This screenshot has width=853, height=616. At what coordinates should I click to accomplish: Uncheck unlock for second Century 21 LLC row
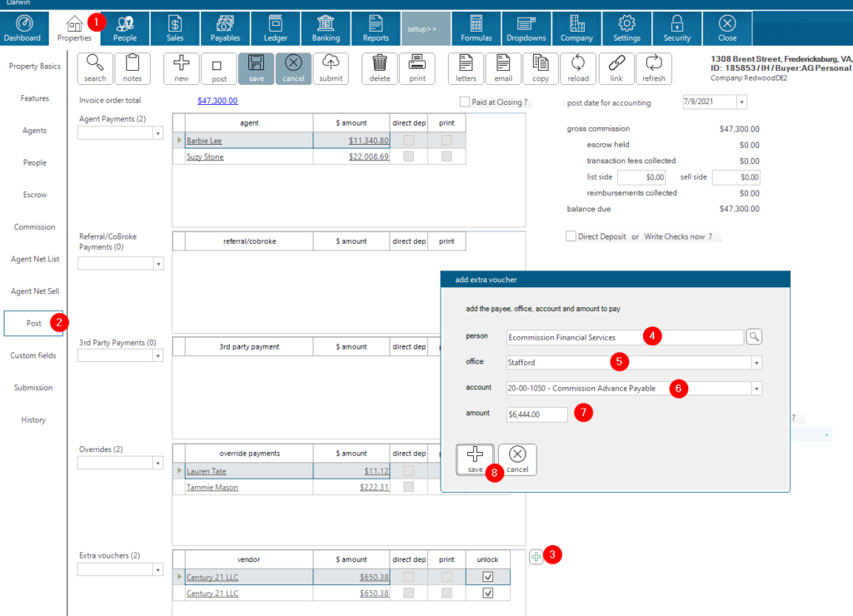(488, 594)
